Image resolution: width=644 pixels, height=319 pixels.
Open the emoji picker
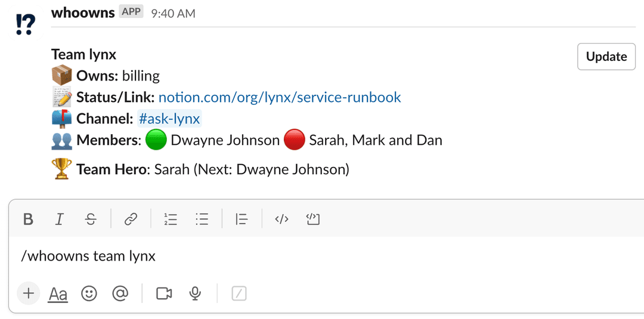click(89, 293)
